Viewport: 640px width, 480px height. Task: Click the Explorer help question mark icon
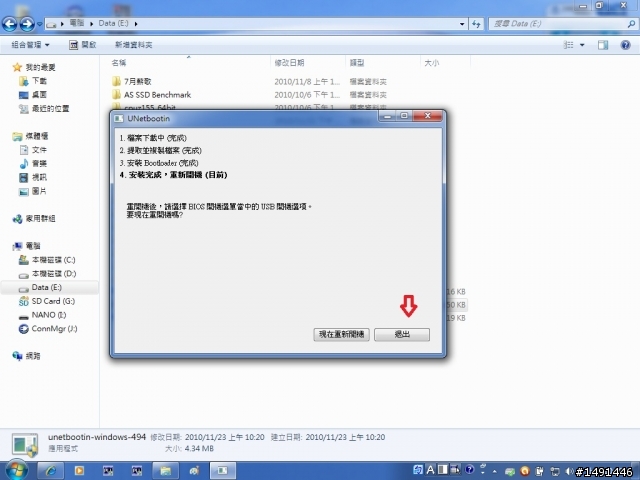(625, 45)
